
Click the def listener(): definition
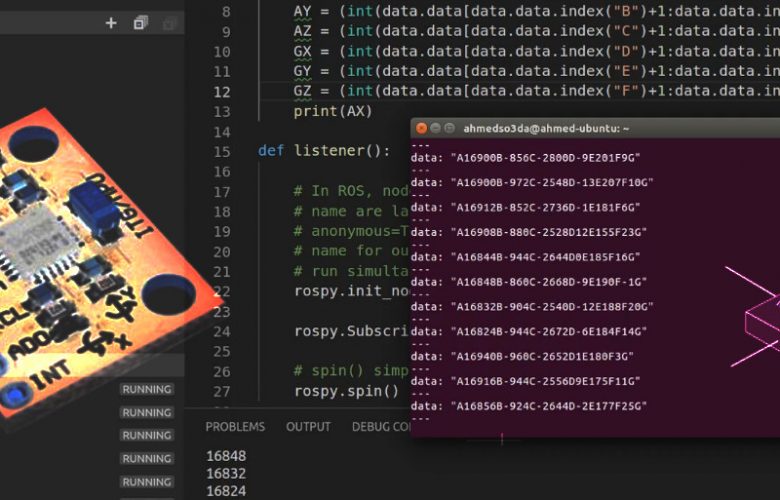click(x=324, y=151)
